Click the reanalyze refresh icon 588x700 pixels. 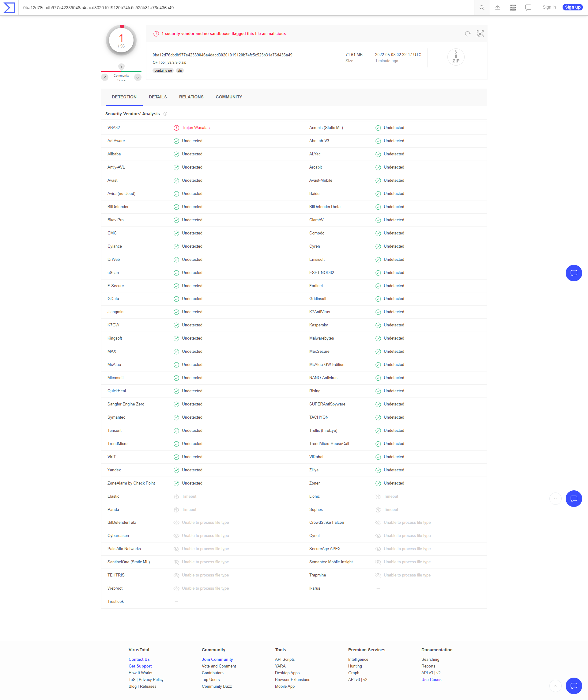click(x=468, y=34)
